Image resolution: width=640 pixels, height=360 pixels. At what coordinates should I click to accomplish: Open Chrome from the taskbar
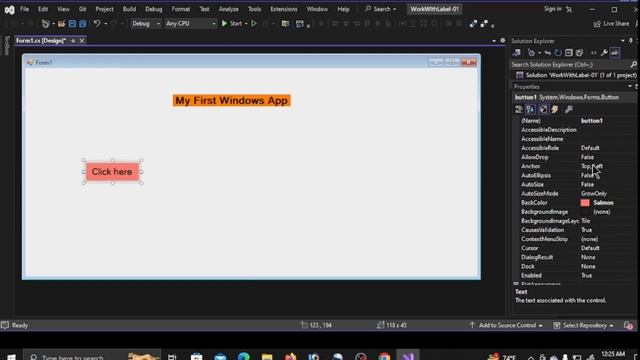(x=384, y=357)
